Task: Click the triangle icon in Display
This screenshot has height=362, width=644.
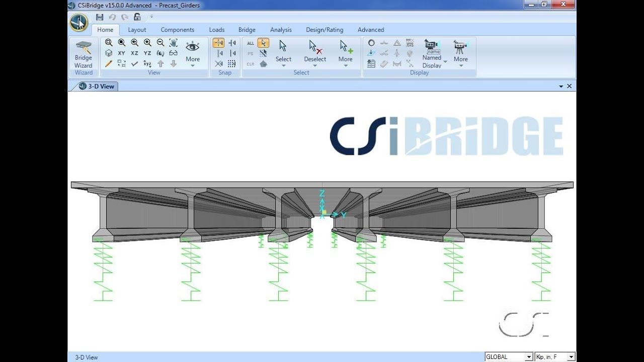Action: click(x=397, y=43)
